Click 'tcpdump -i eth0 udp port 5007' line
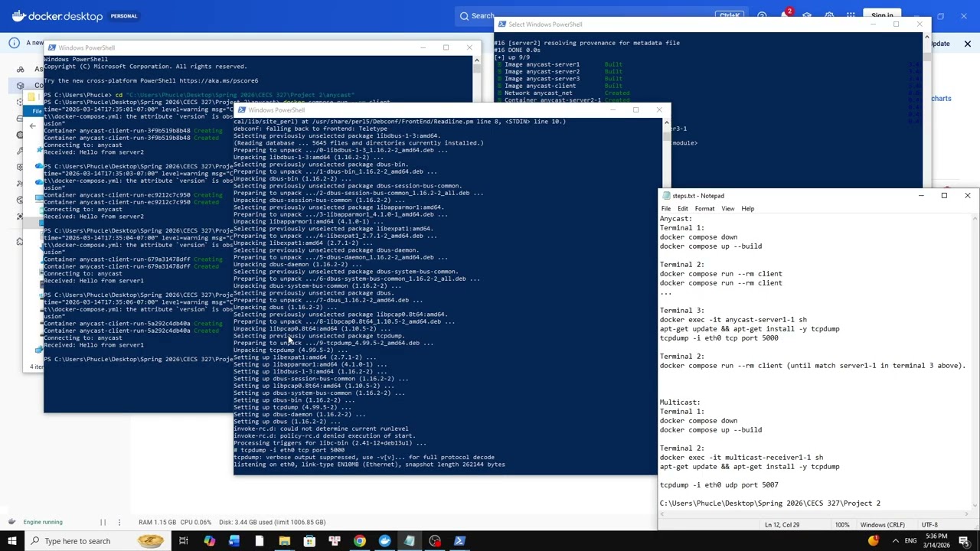 coord(719,485)
